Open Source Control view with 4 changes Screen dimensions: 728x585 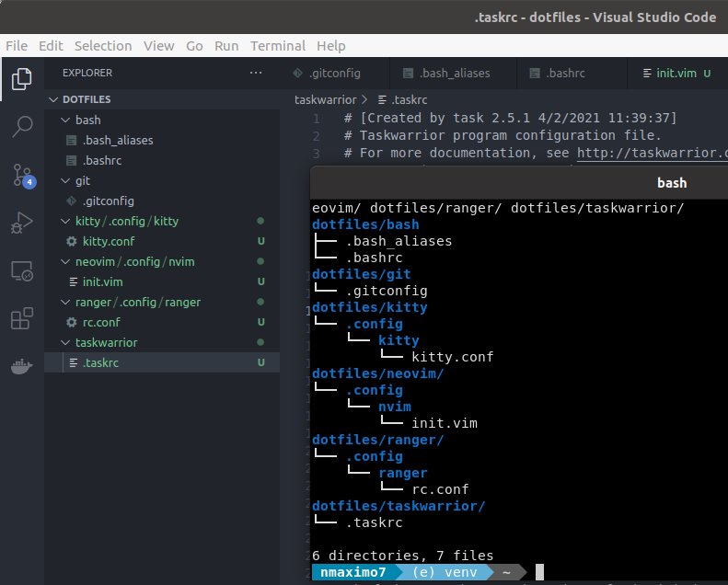tap(23, 176)
